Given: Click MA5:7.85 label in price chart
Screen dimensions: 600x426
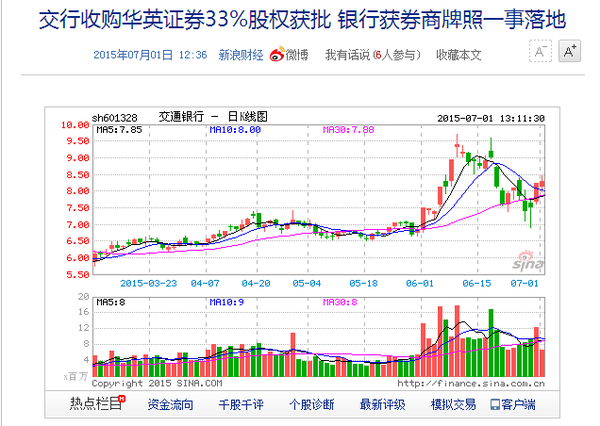Looking at the screenshot, I should pyautogui.click(x=119, y=130).
